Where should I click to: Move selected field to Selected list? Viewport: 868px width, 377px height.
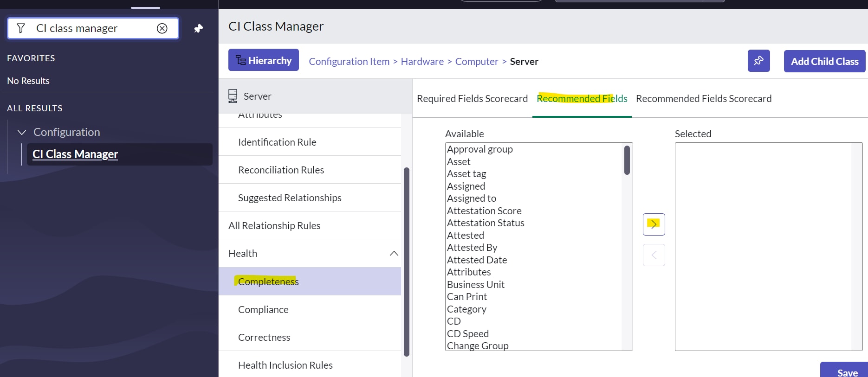tap(654, 224)
